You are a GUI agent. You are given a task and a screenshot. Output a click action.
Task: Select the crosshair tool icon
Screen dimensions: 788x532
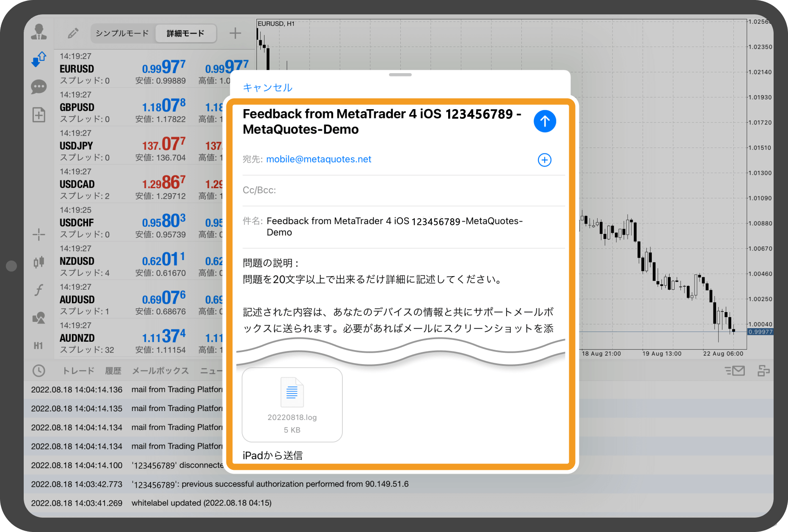39,234
